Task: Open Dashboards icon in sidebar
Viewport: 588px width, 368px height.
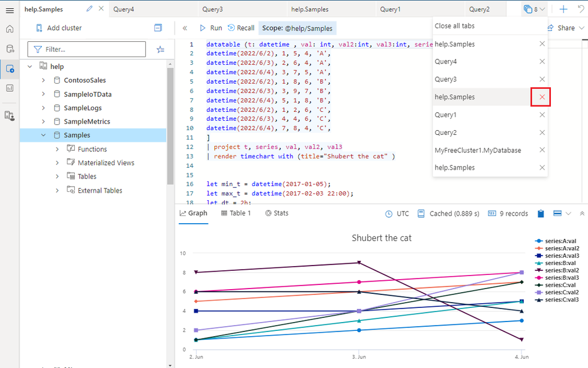Action: coord(10,88)
